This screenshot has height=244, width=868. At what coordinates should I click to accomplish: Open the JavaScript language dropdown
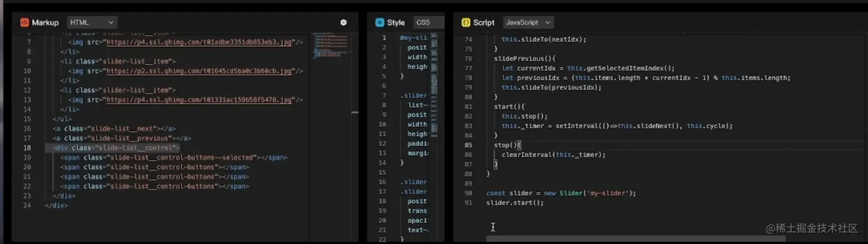tap(528, 22)
